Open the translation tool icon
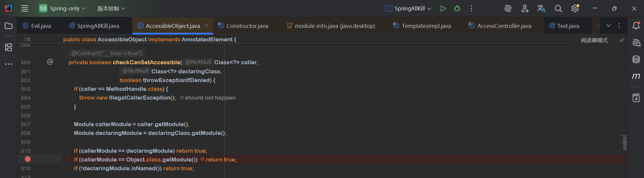The height and width of the screenshot is (178, 644). coord(541,8)
